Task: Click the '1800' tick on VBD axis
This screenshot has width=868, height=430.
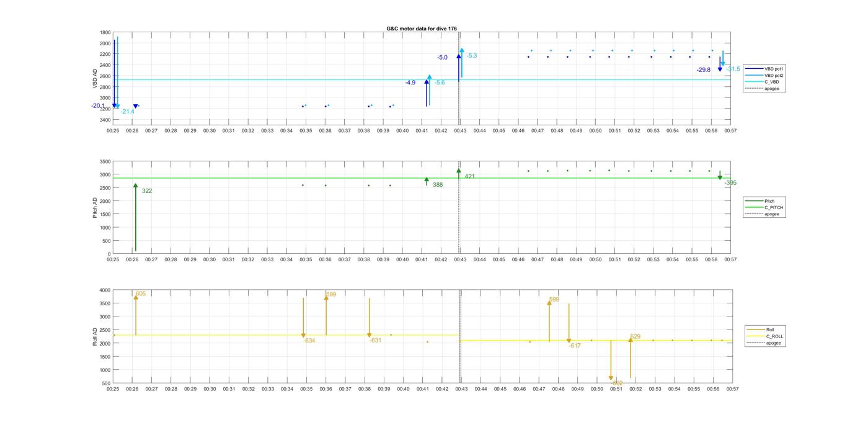Action: 105,32
